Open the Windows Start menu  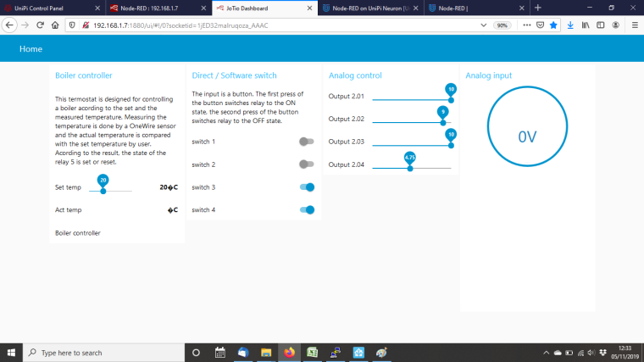(11, 353)
